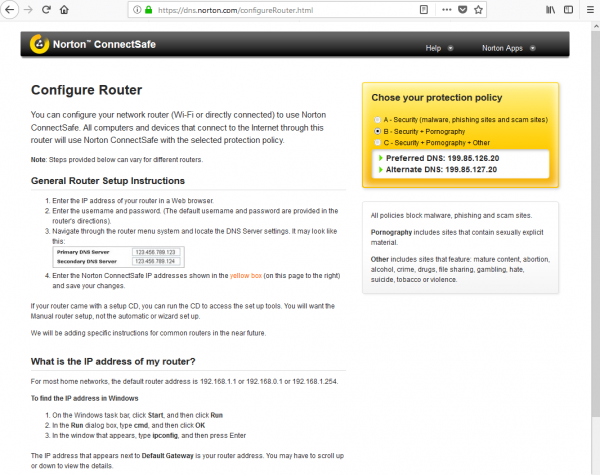Bookmark this page with the star icon

click(478, 10)
